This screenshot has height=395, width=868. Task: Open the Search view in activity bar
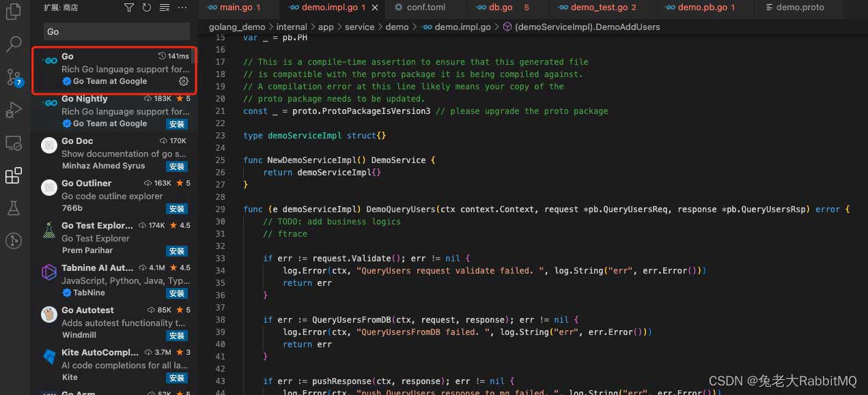[14, 45]
